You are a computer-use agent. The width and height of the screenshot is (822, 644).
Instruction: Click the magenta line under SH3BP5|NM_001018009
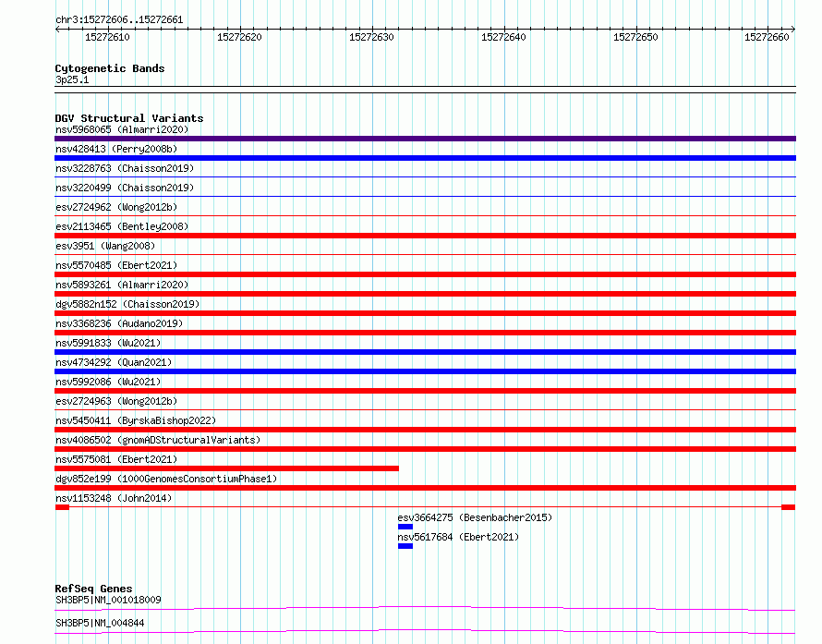(x=425, y=608)
